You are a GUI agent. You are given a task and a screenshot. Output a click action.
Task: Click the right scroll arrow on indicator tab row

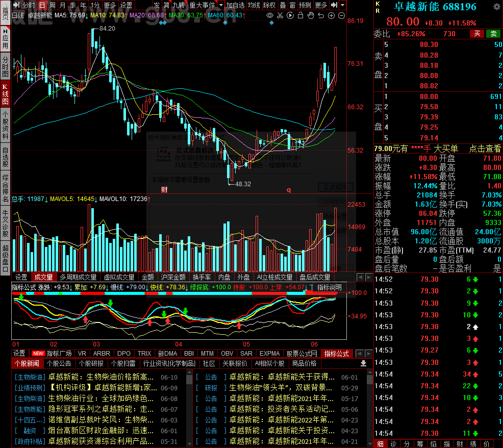[369, 353]
